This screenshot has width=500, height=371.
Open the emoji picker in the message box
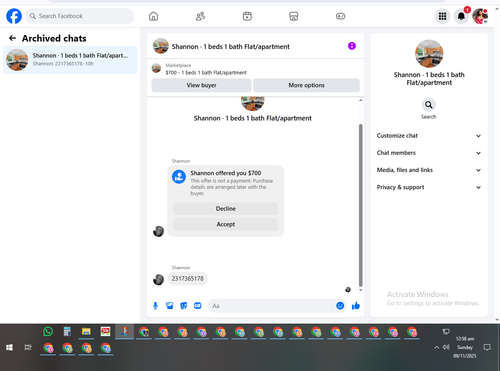[x=340, y=306]
